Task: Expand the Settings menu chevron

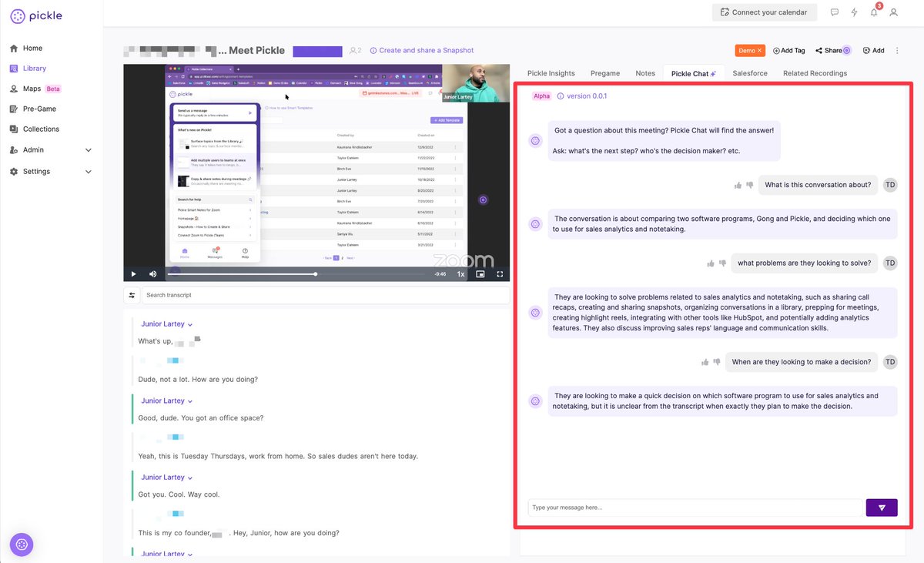Action: [x=88, y=172]
